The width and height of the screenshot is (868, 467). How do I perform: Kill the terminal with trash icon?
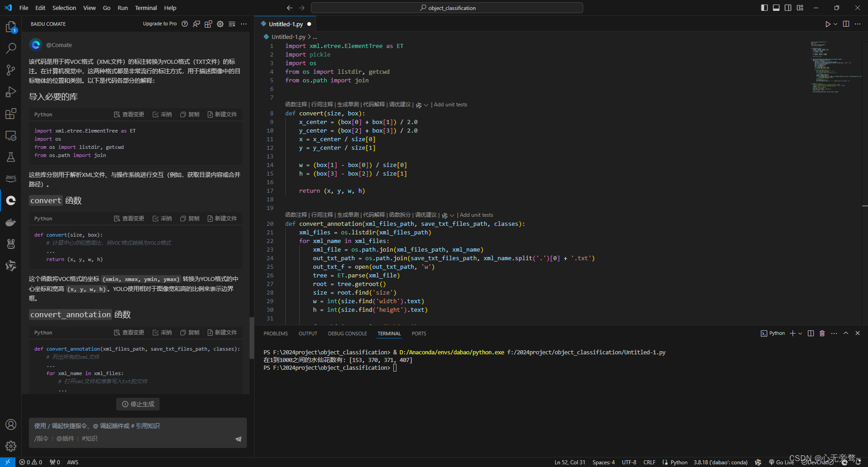(822, 334)
